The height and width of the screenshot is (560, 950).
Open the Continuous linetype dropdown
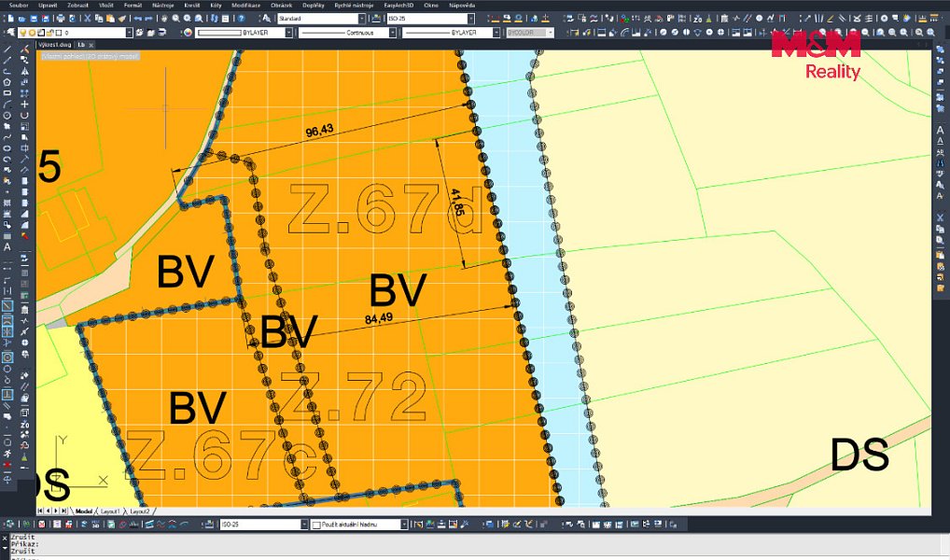point(347,33)
